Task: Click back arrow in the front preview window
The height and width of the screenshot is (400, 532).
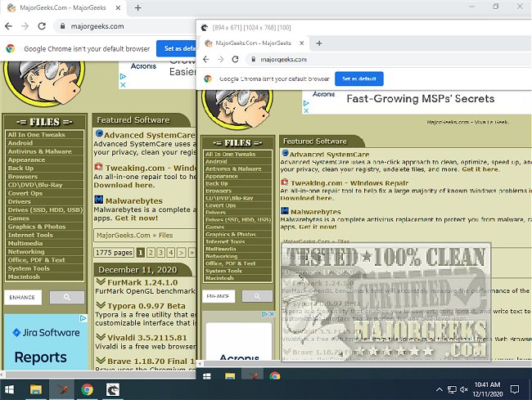Action: [x=206, y=60]
